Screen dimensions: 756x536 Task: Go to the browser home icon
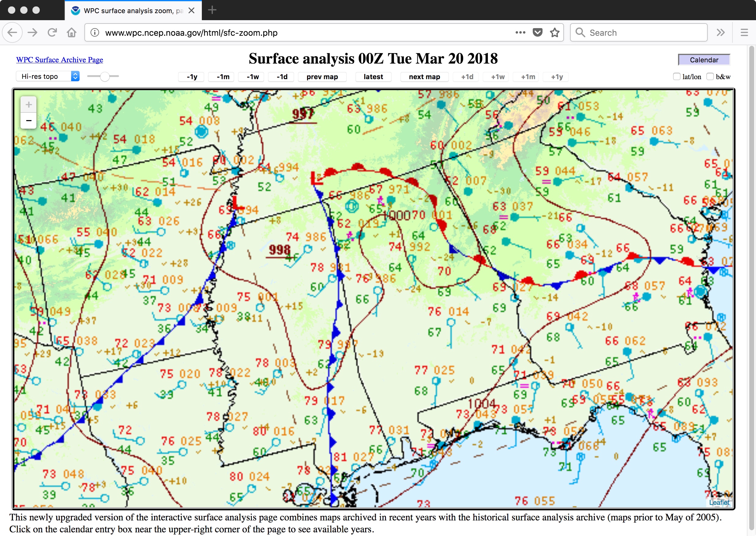(72, 32)
